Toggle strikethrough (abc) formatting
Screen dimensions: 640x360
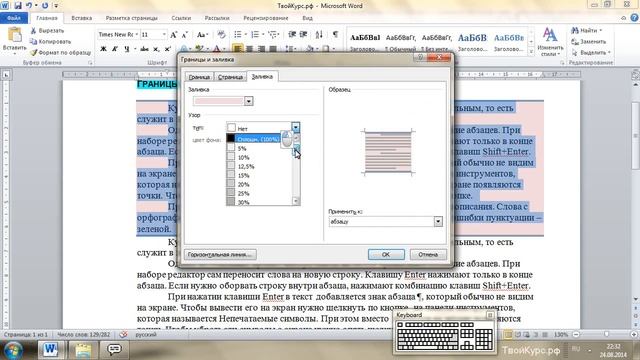click(x=144, y=49)
